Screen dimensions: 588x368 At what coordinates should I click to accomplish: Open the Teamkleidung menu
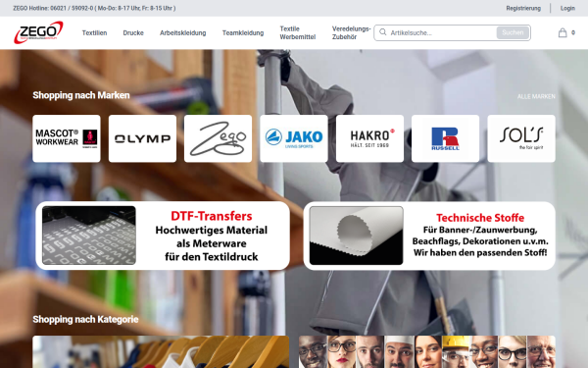point(243,33)
